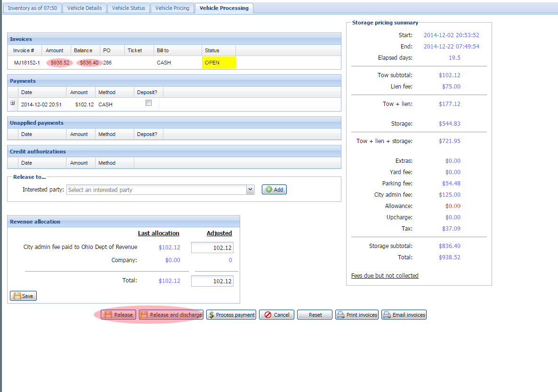Go to the Vehicle Status tab
Viewport: 558px width, 392px height.
128,8
